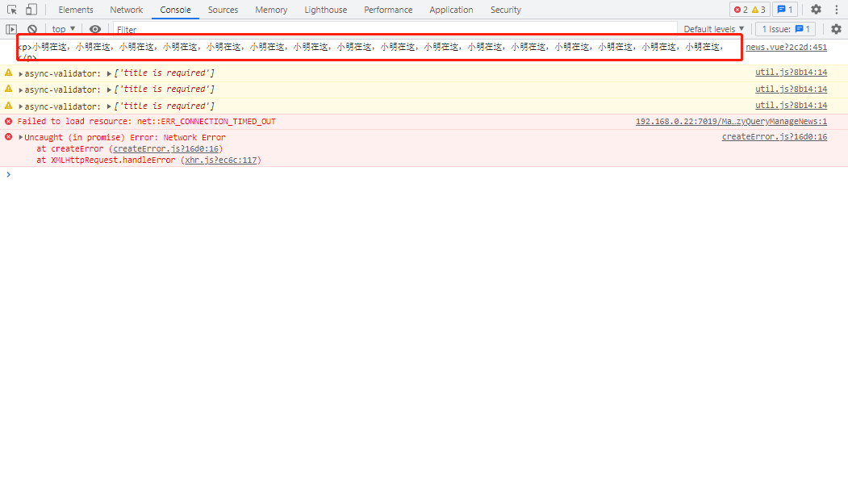Focus the console Filter input
The width and height of the screenshot is (848, 504).
(395, 29)
